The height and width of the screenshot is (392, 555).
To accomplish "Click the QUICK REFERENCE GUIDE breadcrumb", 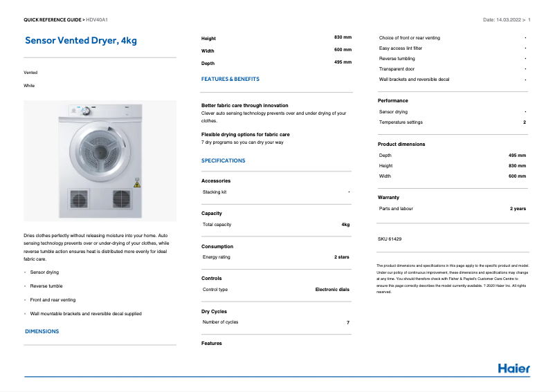I will tap(53, 19).
